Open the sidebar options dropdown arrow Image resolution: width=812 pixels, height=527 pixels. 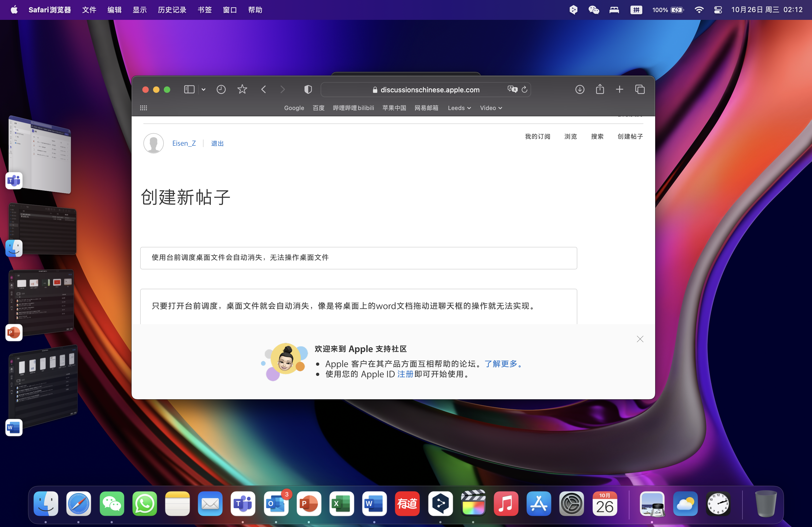click(203, 90)
